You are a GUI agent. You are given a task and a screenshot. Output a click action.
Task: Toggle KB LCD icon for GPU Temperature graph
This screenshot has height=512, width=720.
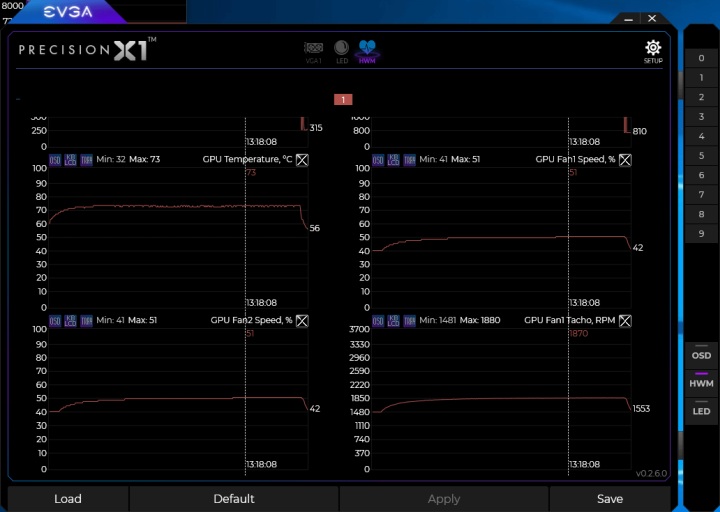click(x=70, y=160)
